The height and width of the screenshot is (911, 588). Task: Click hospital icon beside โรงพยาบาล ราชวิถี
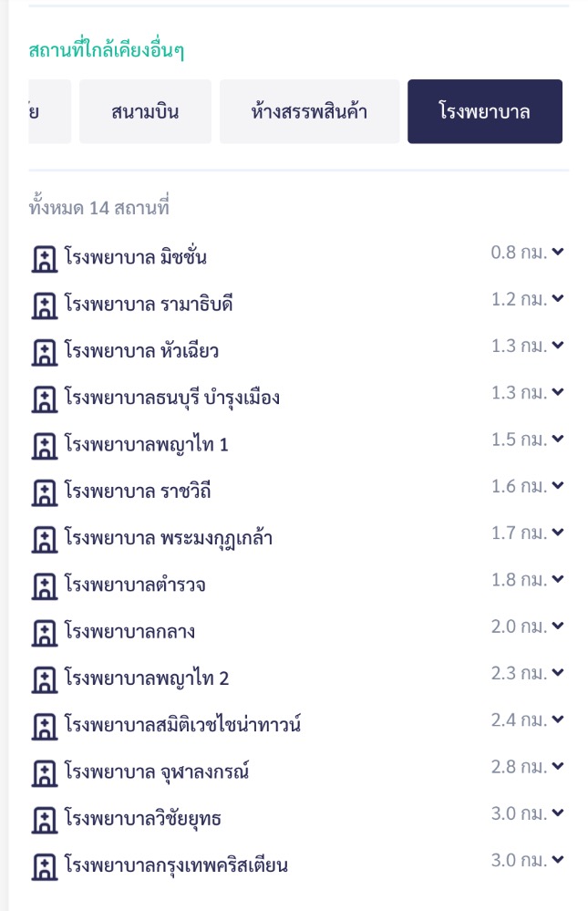click(42, 492)
